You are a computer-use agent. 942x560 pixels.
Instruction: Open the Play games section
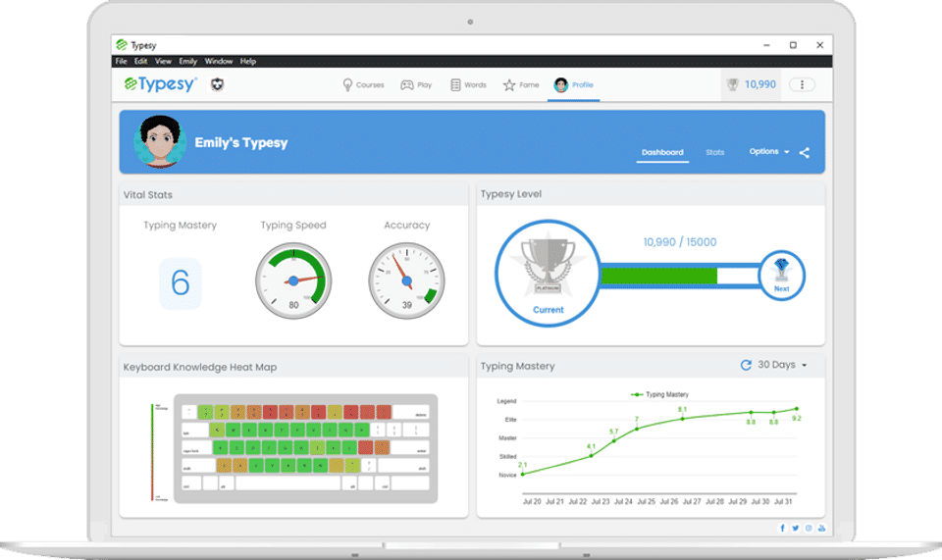coord(416,84)
